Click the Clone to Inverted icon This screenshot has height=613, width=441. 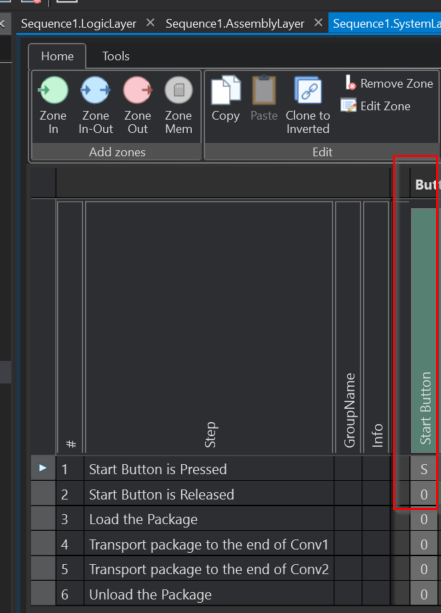[308, 91]
